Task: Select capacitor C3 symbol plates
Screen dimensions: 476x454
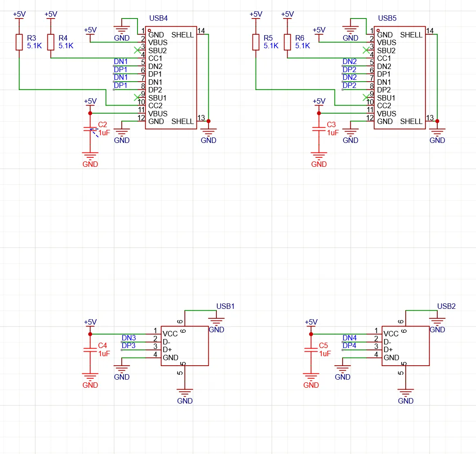Action: 319,129
